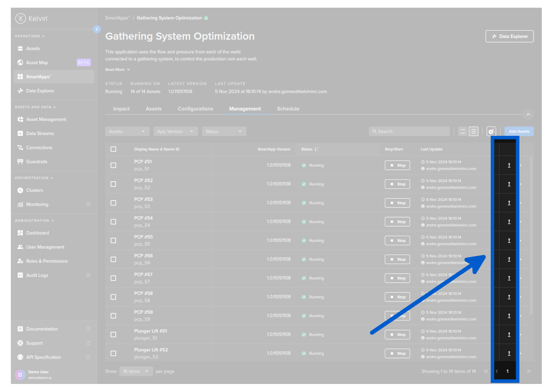Toggle the select-all header checkbox

[113, 149]
